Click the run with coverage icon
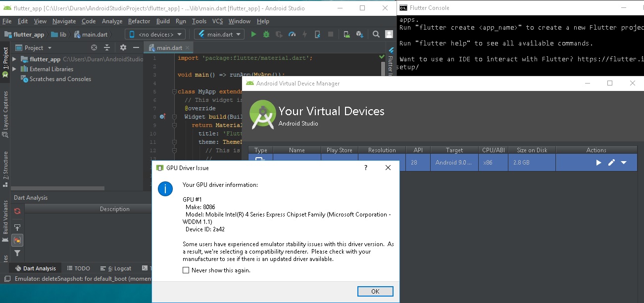The width and height of the screenshot is (644, 303). [x=279, y=34]
